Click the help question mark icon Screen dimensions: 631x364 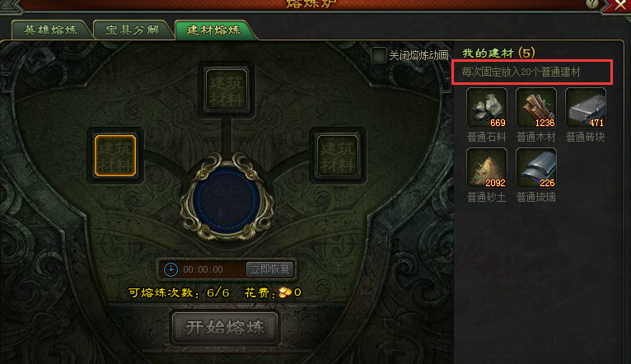(592, 3)
